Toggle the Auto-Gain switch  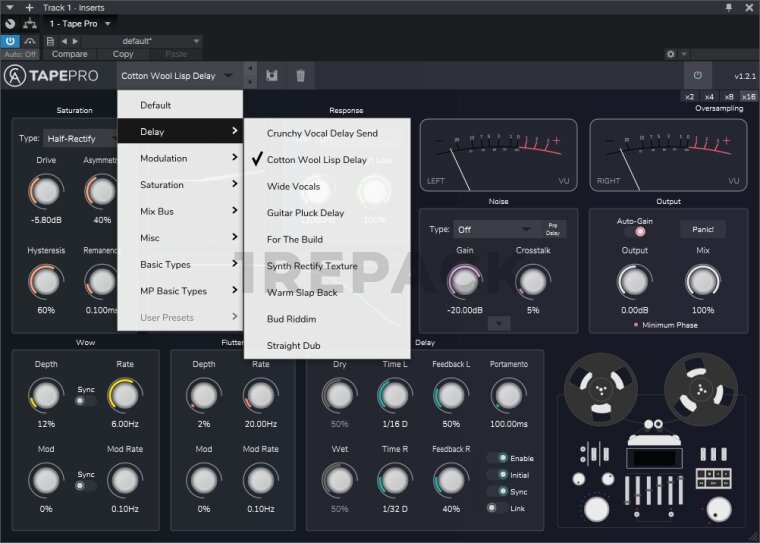tap(633, 231)
